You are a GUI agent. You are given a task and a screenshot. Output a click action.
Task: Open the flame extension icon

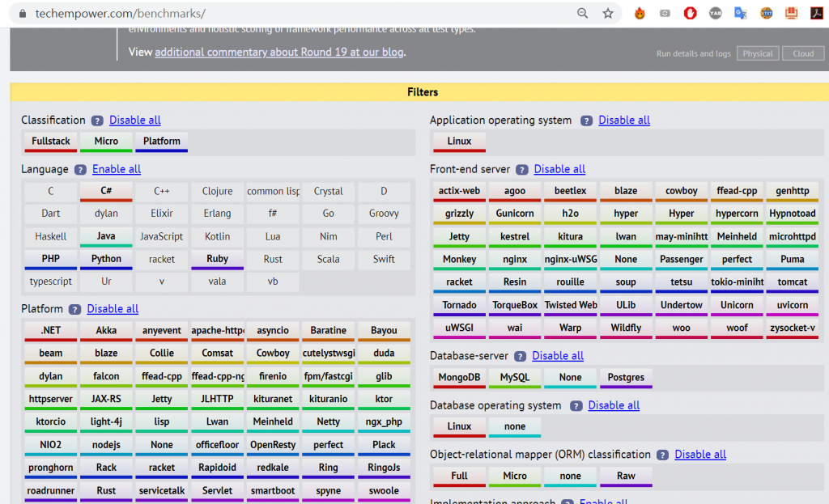coord(640,13)
